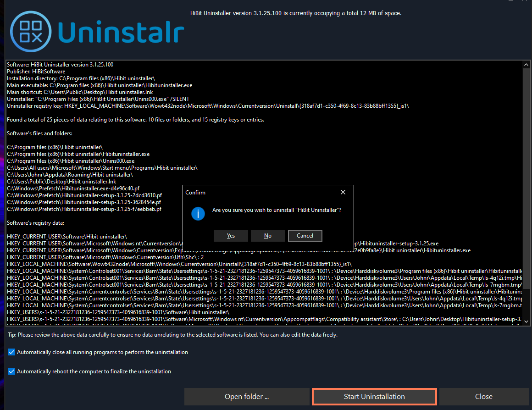The width and height of the screenshot is (532, 410).
Task: Click the line 'Publisher: HiBitSoftware'
Action: [36, 72]
